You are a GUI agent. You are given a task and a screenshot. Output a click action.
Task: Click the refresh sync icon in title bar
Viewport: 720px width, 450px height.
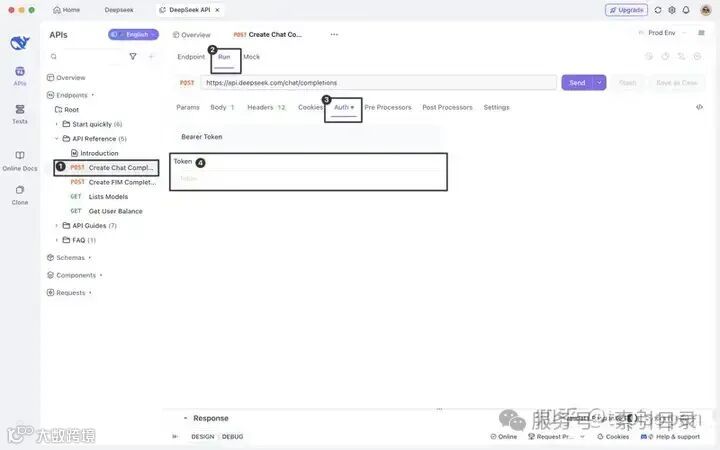click(658, 10)
